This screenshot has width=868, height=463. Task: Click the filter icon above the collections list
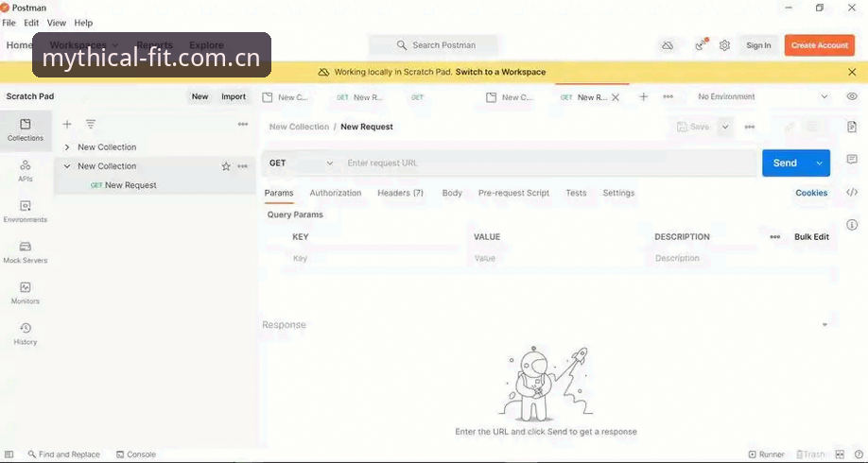point(91,125)
